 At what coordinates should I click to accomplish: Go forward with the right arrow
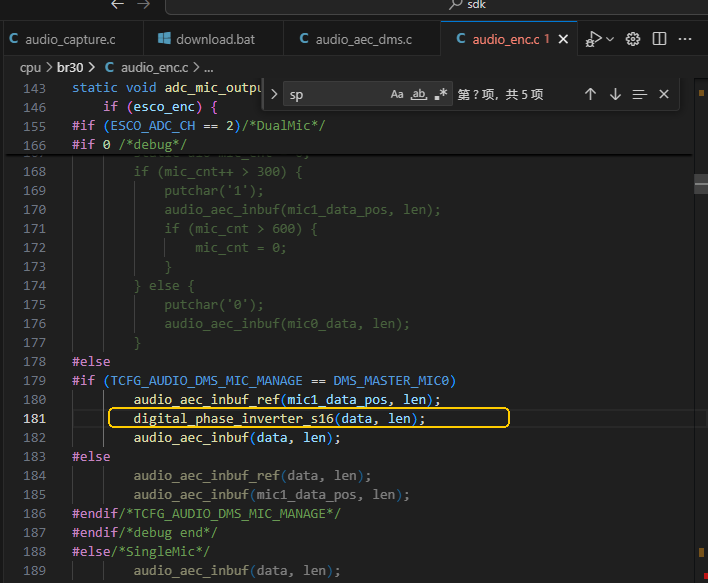(x=144, y=5)
